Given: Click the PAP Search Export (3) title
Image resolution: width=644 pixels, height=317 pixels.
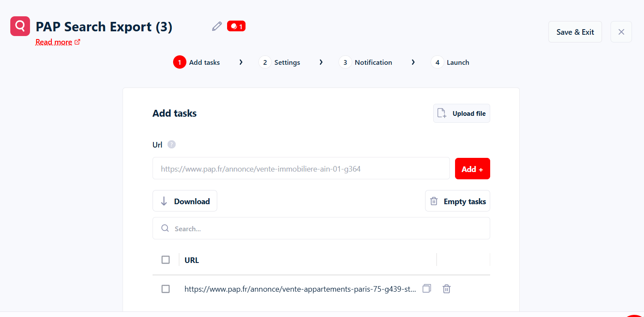Looking at the screenshot, I should (x=104, y=27).
